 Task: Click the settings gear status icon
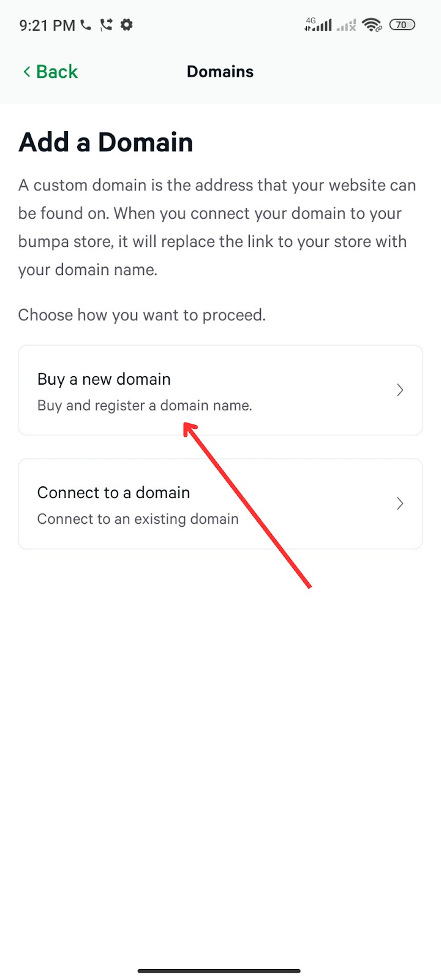point(127,25)
